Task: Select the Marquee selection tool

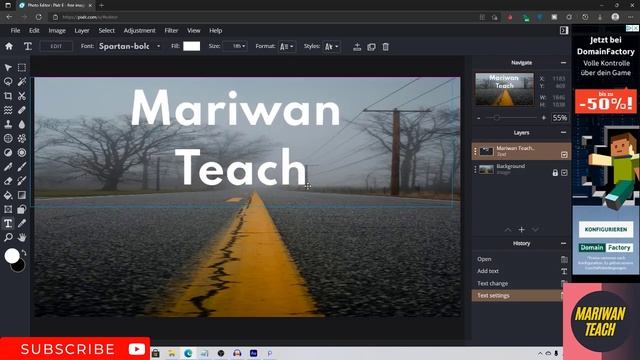Action: click(x=22, y=67)
